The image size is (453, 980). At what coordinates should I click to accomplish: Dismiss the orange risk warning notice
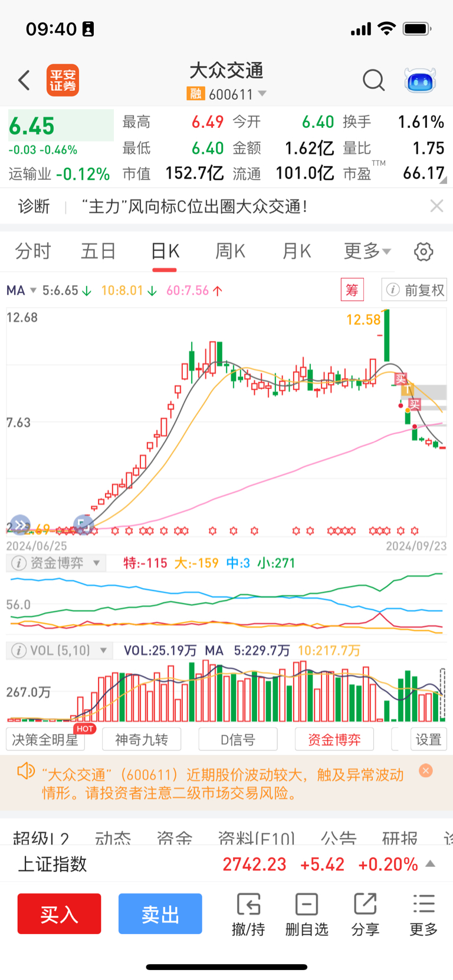(x=426, y=770)
